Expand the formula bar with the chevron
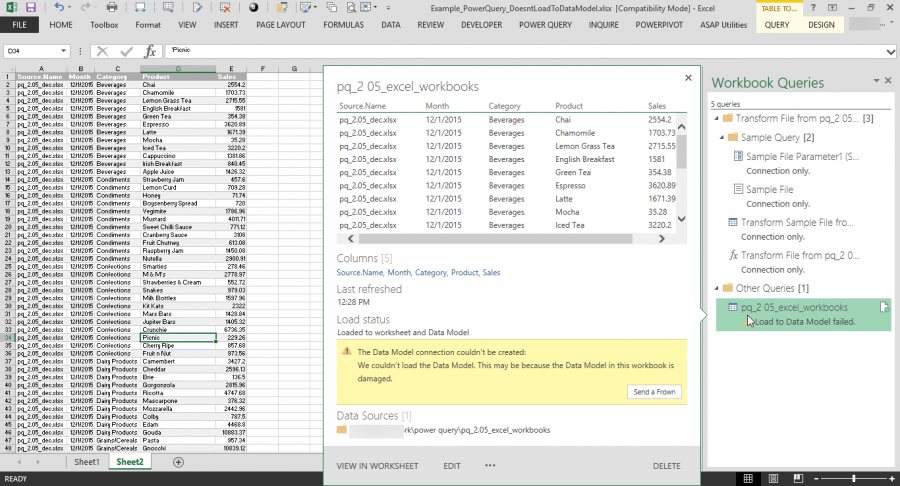The height and width of the screenshot is (486, 900). [x=891, y=52]
